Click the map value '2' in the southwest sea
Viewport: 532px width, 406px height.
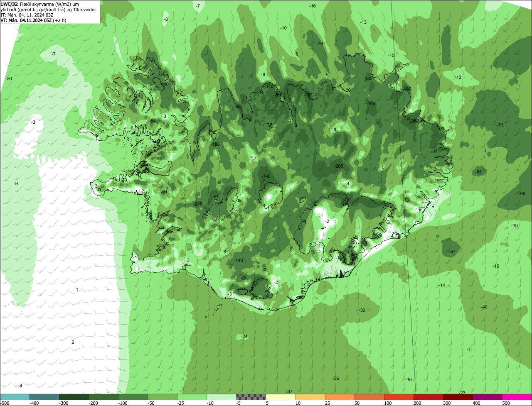pyautogui.click(x=73, y=342)
